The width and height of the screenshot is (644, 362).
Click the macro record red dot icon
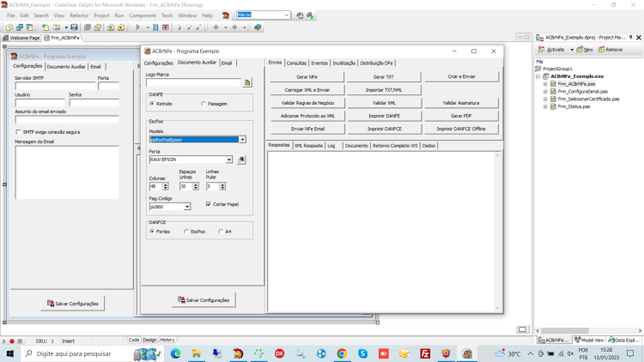pyautogui.click(x=12, y=341)
